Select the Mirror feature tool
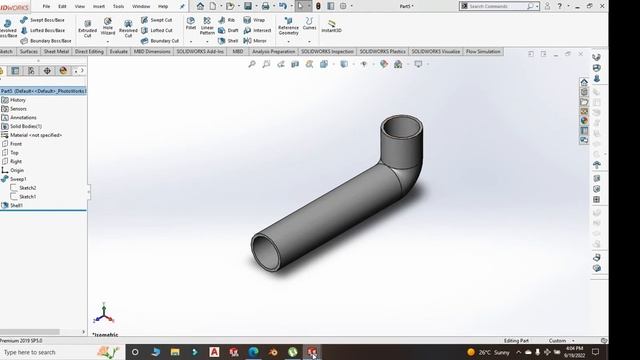The height and width of the screenshot is (360, 640). point(255,41)
